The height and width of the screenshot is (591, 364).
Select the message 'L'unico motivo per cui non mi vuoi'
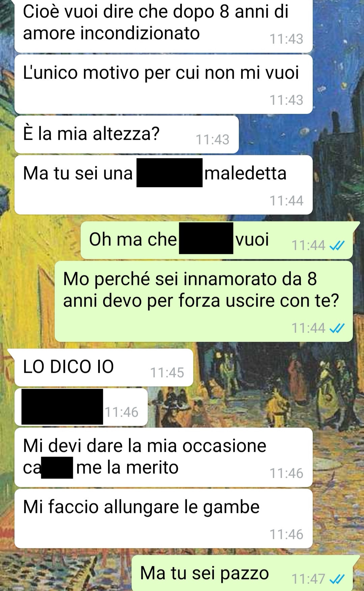(164, 84)
